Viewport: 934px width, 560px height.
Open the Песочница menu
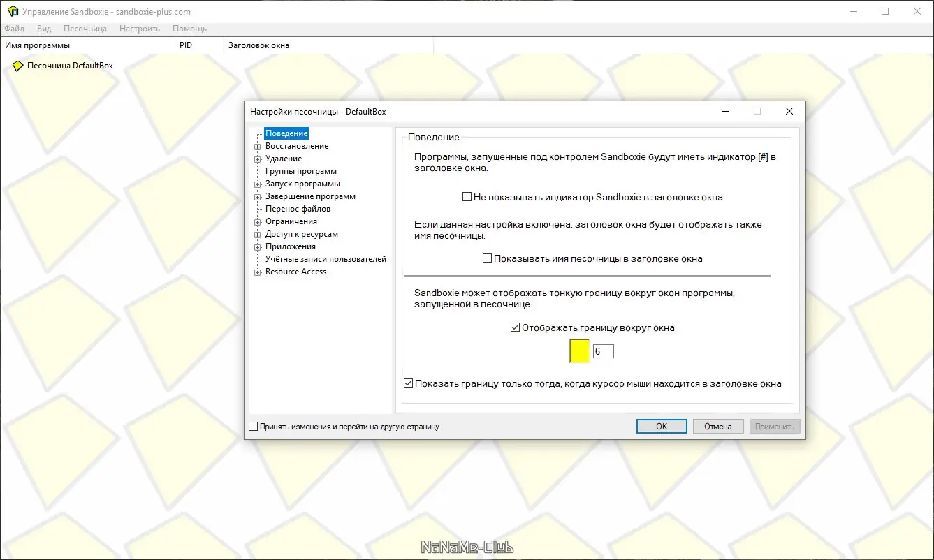pos(85,28)
